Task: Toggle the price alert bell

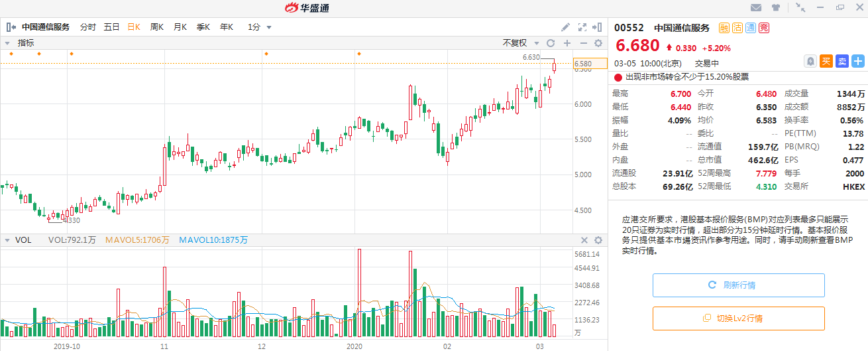Action: tap(810, 61)
